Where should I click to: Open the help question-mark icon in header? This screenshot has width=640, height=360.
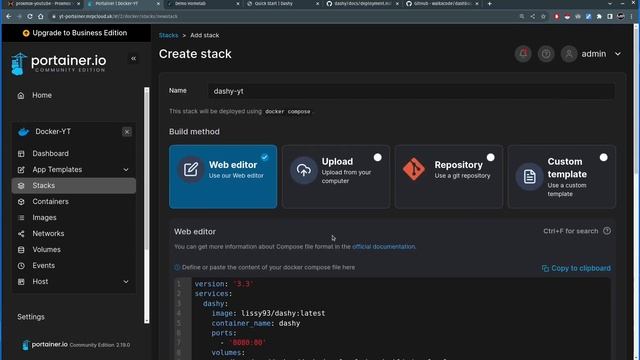click(x=546, y=54)
